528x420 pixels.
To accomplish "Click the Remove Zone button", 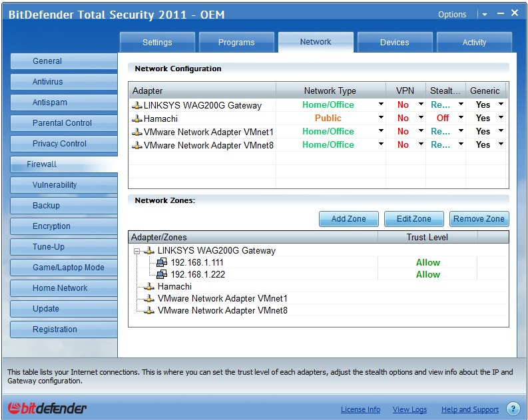I will [479, 219].
